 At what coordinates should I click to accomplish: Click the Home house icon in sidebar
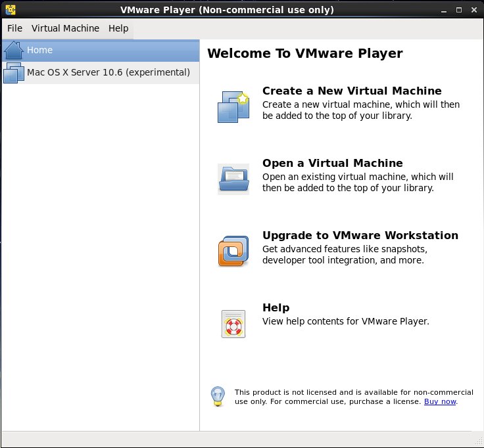[14, 51]
